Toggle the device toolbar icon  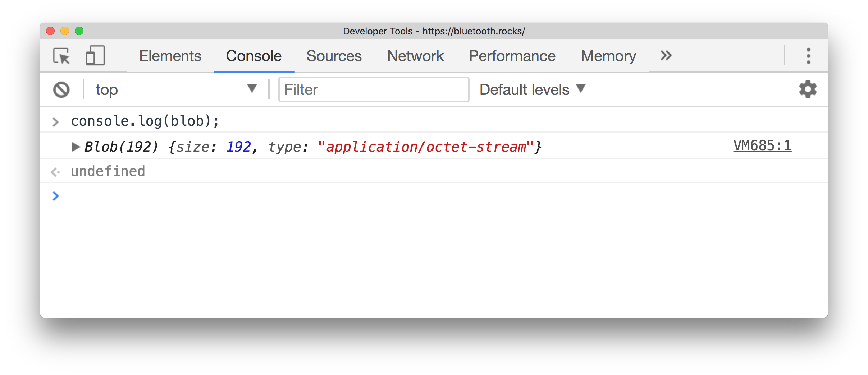pyautogui.click(x=95, y=56)
